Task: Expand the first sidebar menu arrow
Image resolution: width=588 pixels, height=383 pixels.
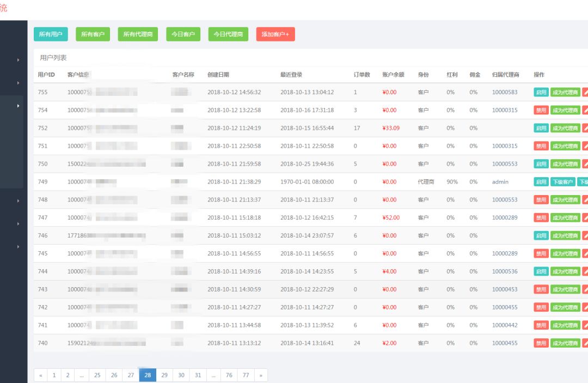Action: [x=18, y=59]
